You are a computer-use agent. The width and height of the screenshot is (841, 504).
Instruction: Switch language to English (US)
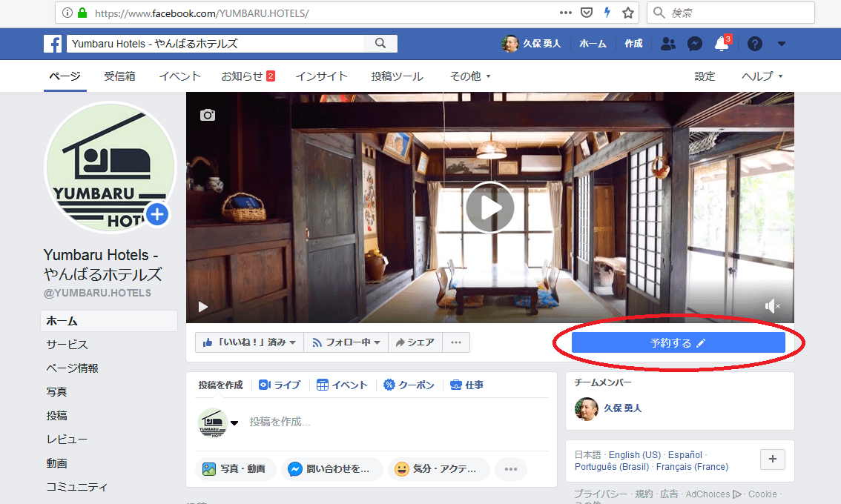[x=635, y=454]
